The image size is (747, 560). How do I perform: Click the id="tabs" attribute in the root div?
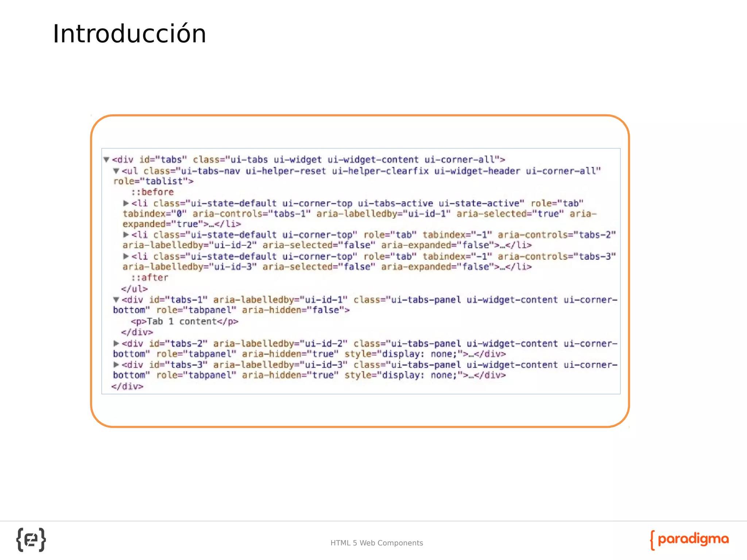[163, 160]
